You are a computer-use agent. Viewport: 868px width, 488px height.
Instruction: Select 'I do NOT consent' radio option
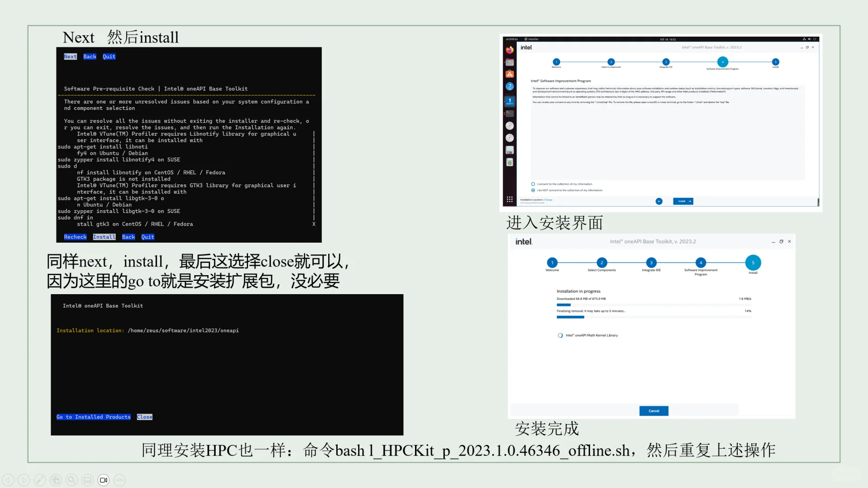pos(532,190)
